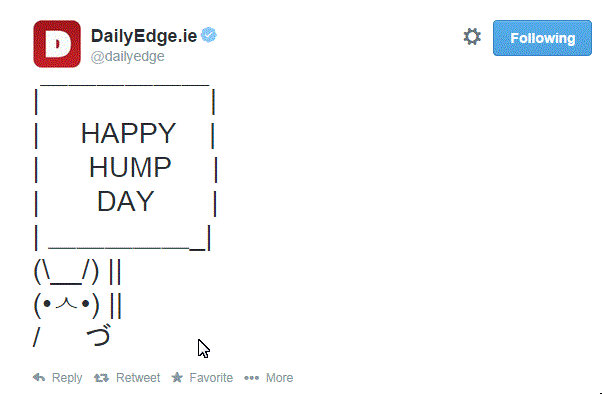Click the Favorite star icon
The image size is (602, 394).
pyautogui.click(x=177, y=377)
